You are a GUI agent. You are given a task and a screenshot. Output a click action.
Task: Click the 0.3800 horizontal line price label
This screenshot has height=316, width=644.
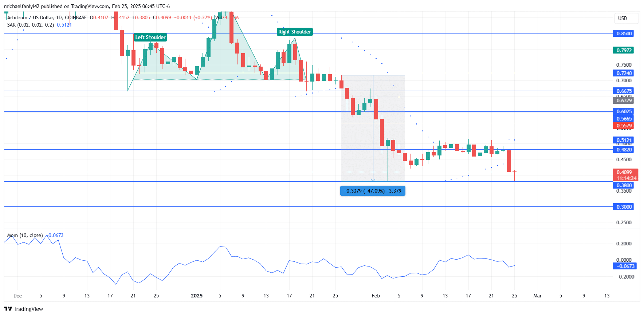coord(624,185)
